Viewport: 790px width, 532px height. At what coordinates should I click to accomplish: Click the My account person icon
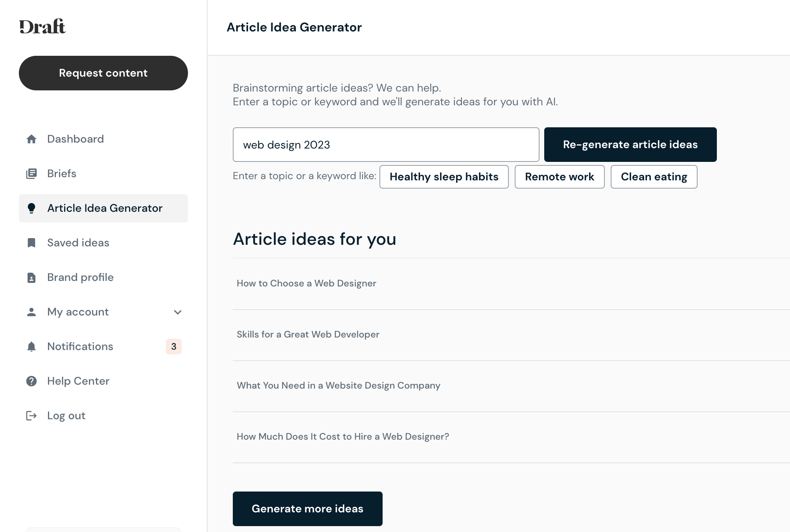31,312
